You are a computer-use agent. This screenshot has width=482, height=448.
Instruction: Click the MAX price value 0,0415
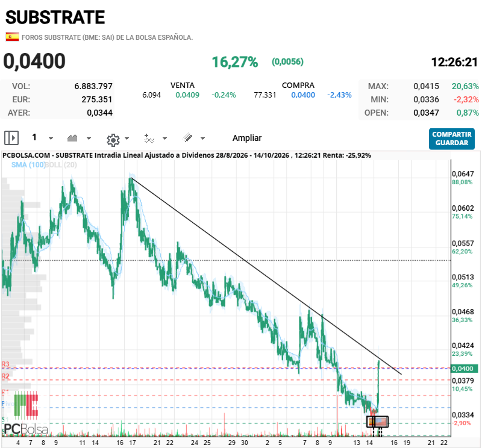coord(426,86)
